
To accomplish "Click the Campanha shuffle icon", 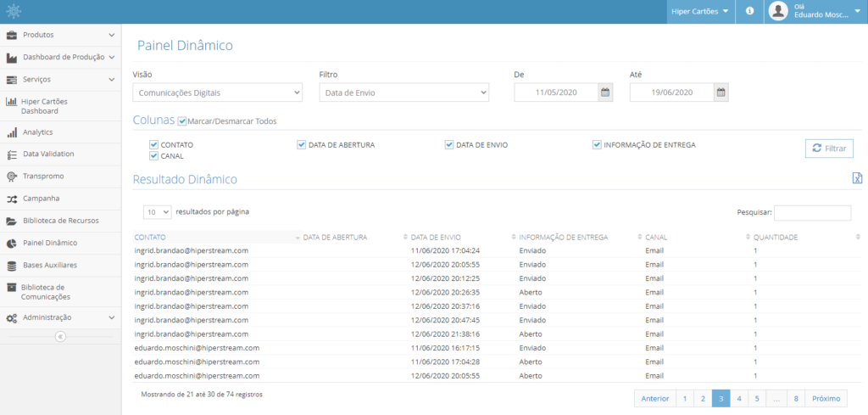I will click(x=12, y=199).
